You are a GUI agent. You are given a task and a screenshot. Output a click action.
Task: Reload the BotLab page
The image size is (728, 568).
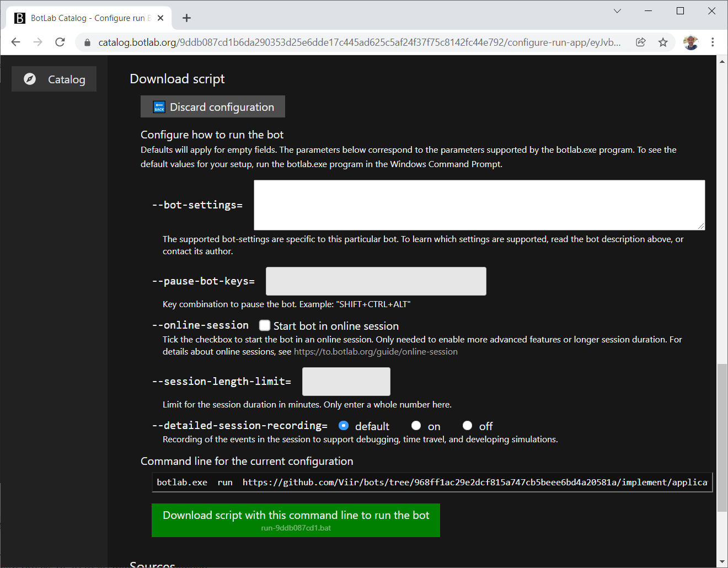60,42
